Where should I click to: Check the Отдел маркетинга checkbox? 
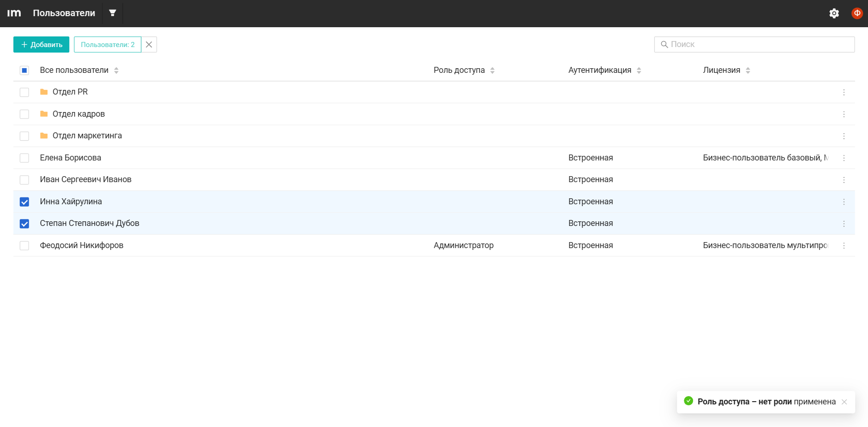tap(24, 136)
